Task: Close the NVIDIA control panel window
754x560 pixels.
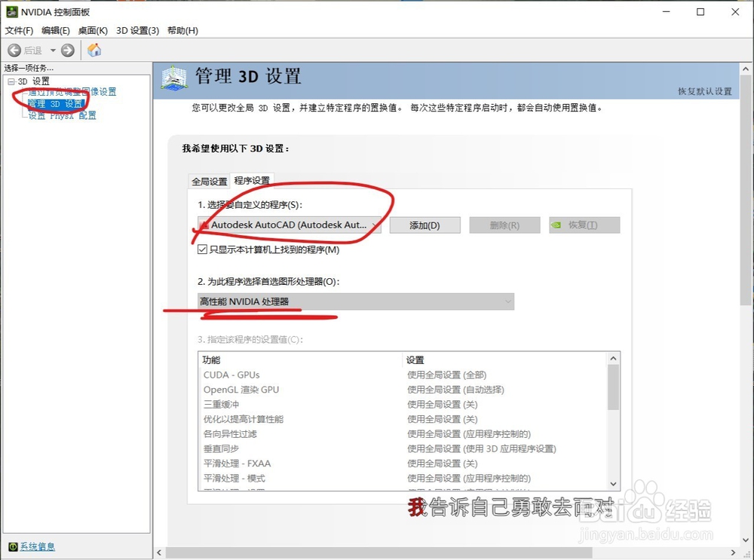Action: 735,11
